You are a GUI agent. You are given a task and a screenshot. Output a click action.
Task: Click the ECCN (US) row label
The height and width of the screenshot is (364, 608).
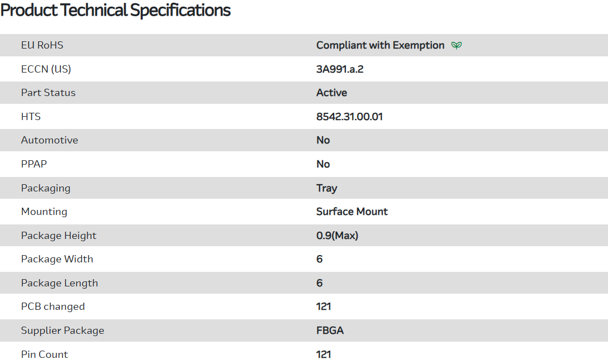[x=46, y=69]
